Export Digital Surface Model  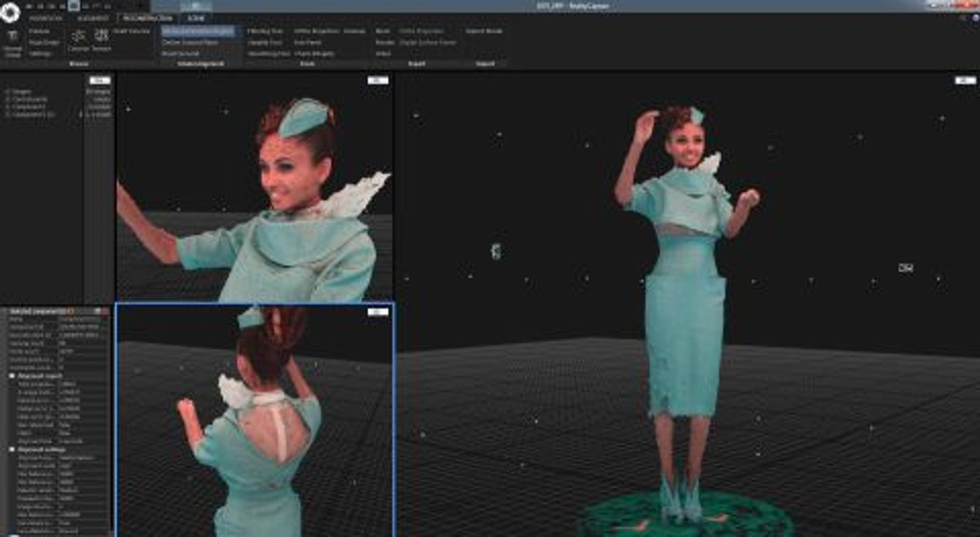tap(429, 42)
